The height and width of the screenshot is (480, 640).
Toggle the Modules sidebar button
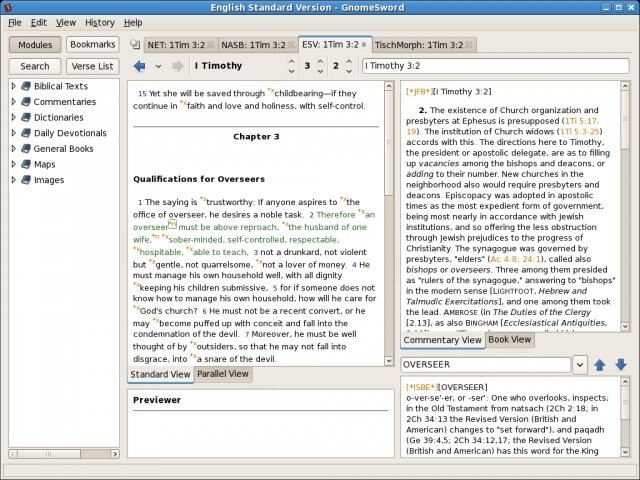click(x=35, y=45)
